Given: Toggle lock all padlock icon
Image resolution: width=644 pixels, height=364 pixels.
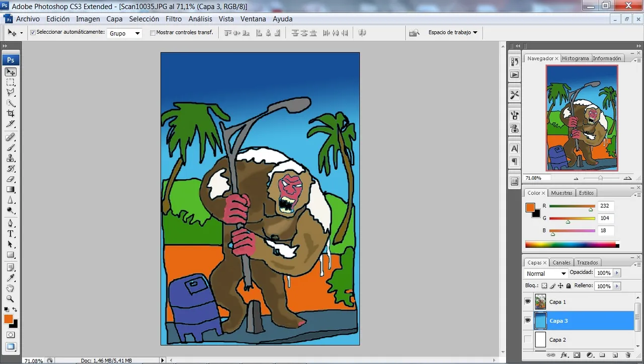Looking at the screenshot, I should pos(569,286).
